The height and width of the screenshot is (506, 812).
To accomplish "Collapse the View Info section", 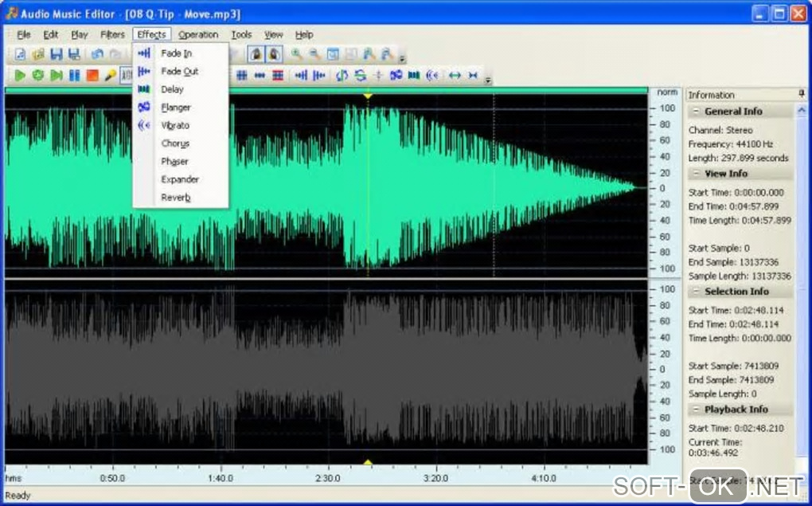I will [696, 173].
